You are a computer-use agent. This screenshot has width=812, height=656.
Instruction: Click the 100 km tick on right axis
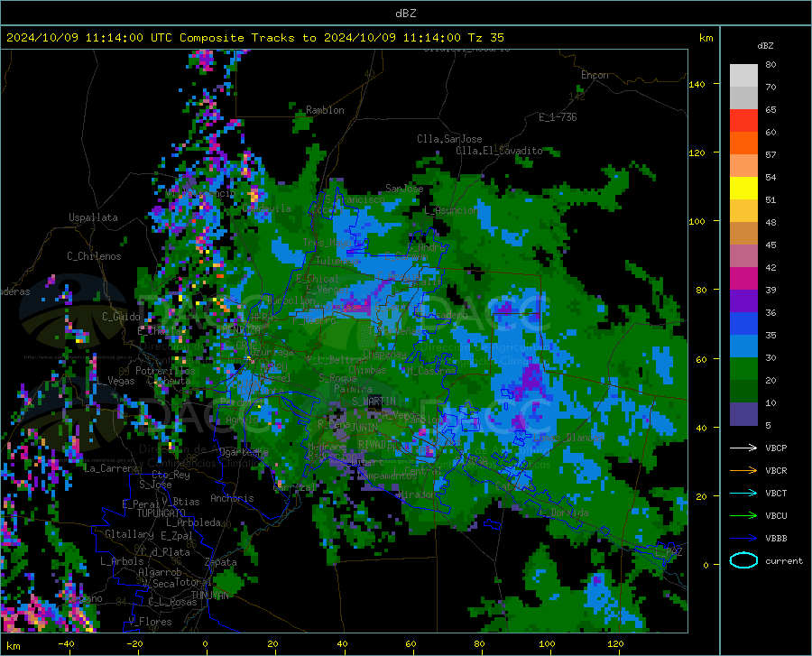(697, 221)
